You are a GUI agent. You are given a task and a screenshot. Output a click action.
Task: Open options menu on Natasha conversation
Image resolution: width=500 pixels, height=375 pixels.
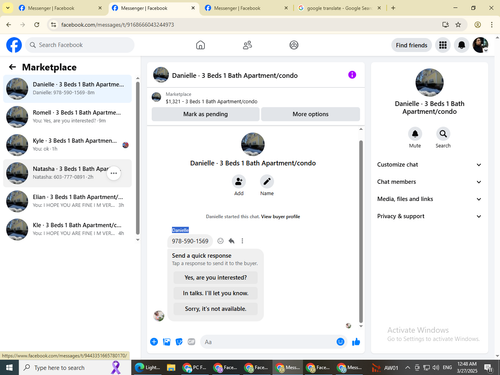(114, 173)
